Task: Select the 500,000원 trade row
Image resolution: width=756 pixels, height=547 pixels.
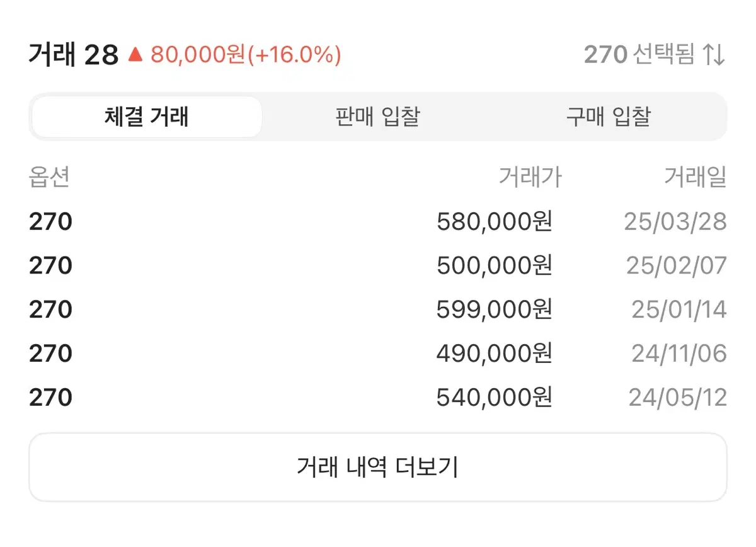Action: coord(378,266)
